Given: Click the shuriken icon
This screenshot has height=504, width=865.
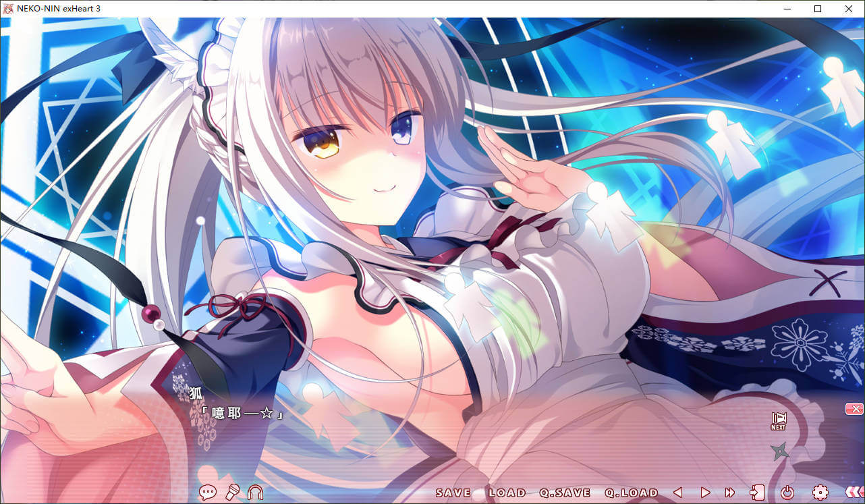Looking at the screenshot, I should 779,451.
